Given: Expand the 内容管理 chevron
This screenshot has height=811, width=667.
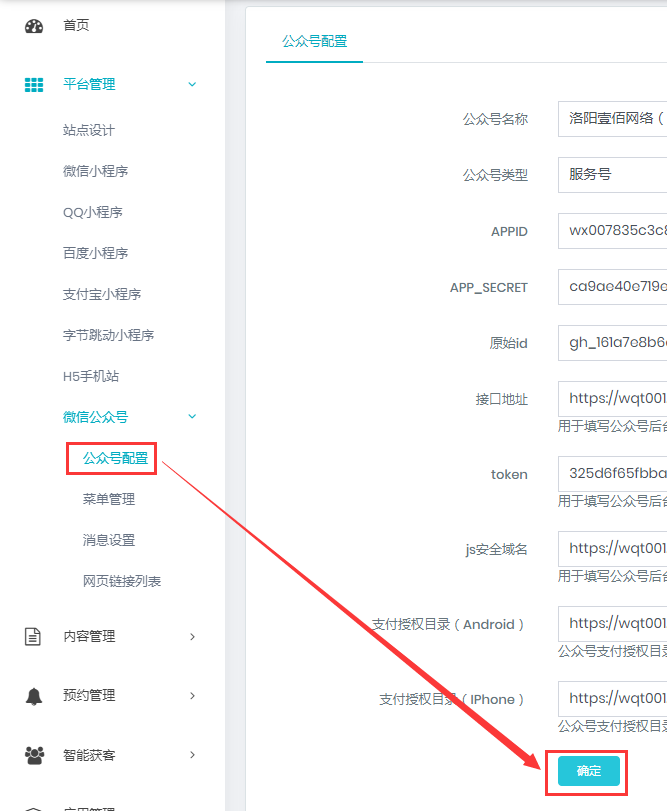Looking at the screenshot, I should click(192, 637).
